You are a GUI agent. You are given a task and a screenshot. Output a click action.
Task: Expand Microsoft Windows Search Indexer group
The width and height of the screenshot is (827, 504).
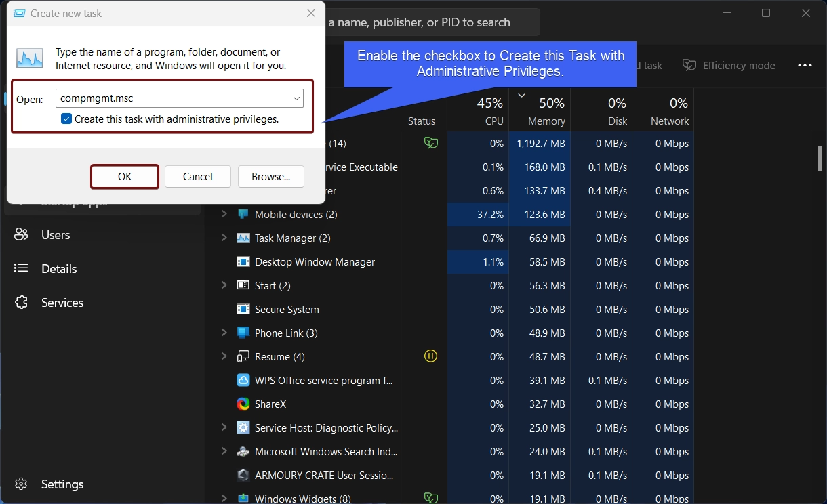coord(224,451)
